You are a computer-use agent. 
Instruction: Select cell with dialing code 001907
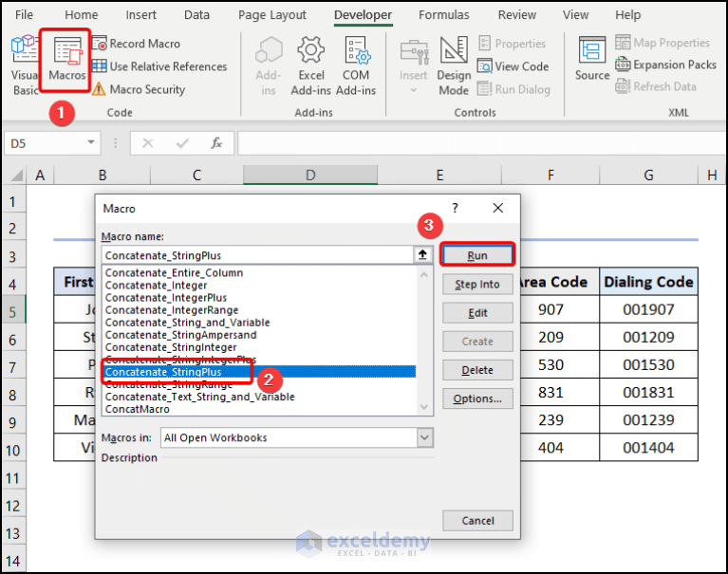648,309
